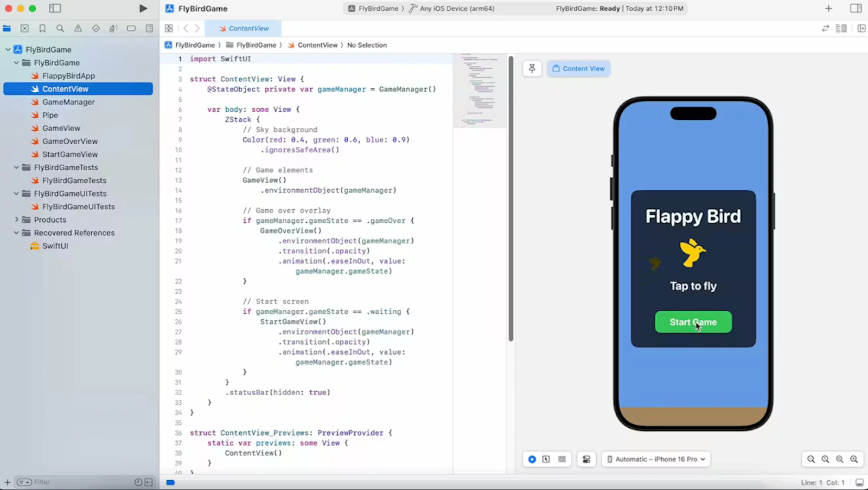Screen dimensions: 868x490
Task: Show the Bookmark navigator
Action: (42, 28)
